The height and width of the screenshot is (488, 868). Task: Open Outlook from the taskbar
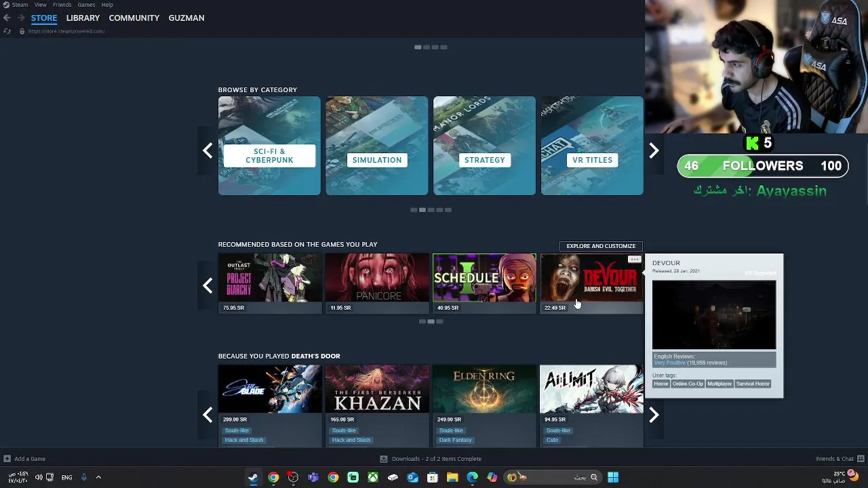413,477
